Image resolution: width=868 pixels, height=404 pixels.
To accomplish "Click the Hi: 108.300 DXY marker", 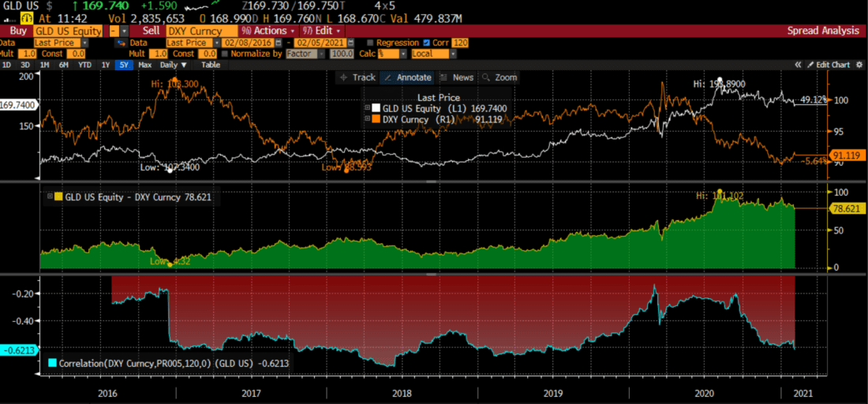I will pyautogui.click(x=175, y=86).
